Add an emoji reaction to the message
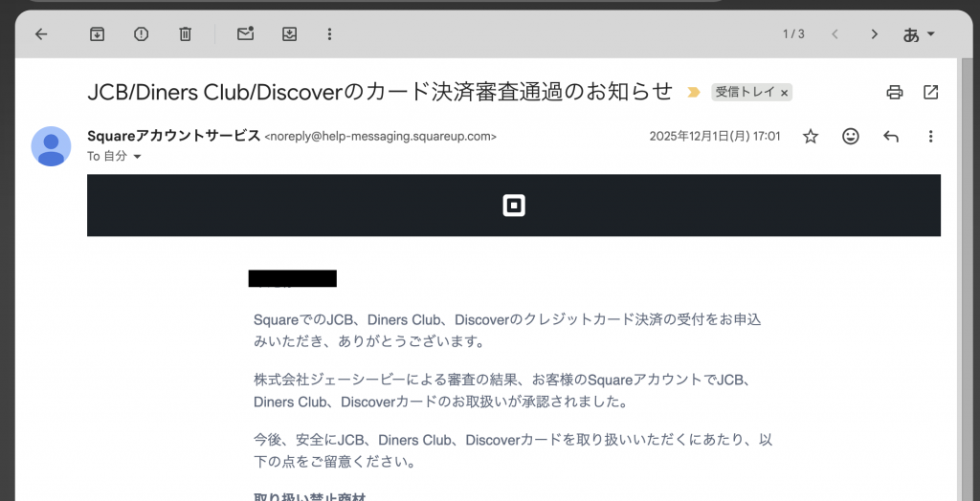 coord(850,137)
